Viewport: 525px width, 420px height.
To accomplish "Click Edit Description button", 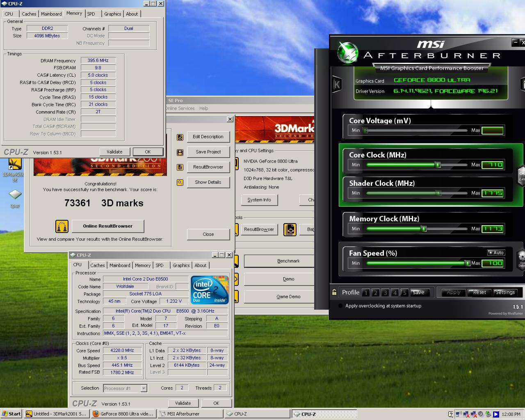I will click(x=208, y=137).
